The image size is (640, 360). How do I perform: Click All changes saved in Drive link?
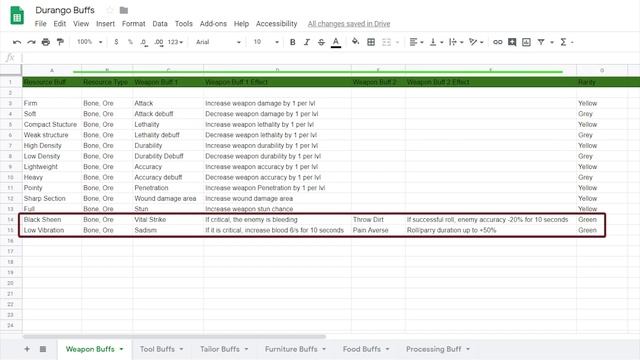[x=349, y=24]
